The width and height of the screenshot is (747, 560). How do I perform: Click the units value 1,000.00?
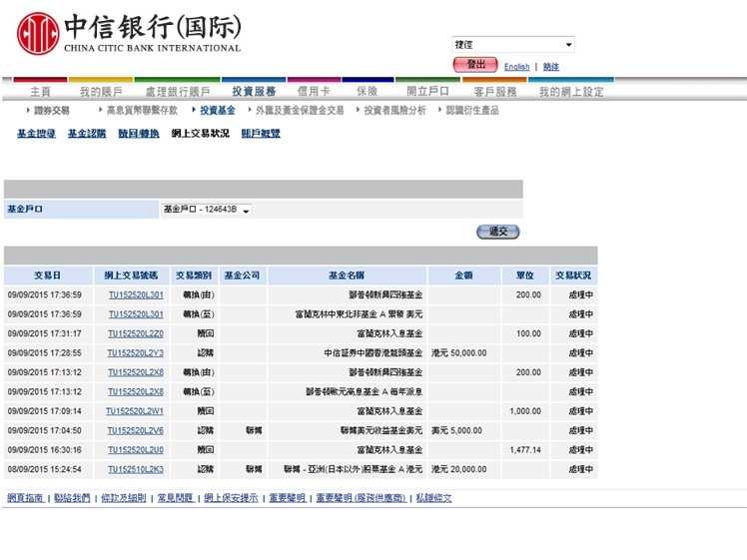coord(525,411)
